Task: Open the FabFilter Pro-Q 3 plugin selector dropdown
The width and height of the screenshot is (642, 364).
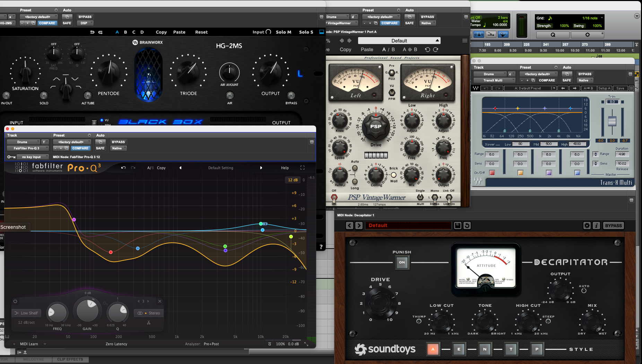Action: coord(28,148)
